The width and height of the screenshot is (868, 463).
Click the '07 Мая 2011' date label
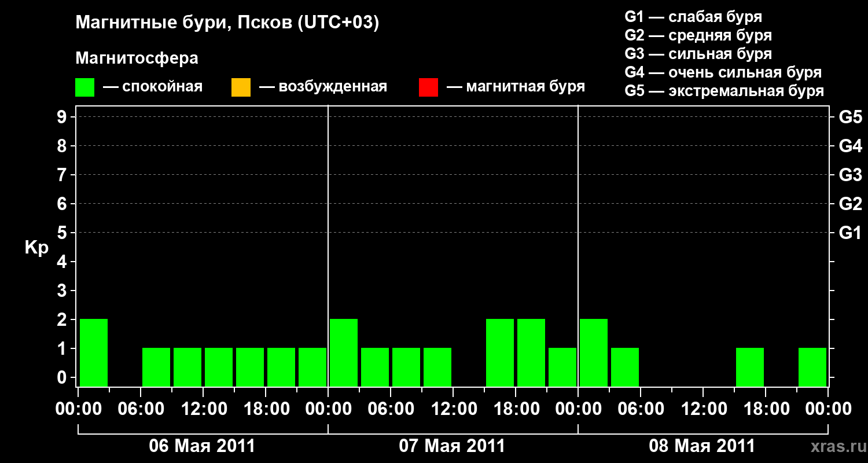click(452, 446)
